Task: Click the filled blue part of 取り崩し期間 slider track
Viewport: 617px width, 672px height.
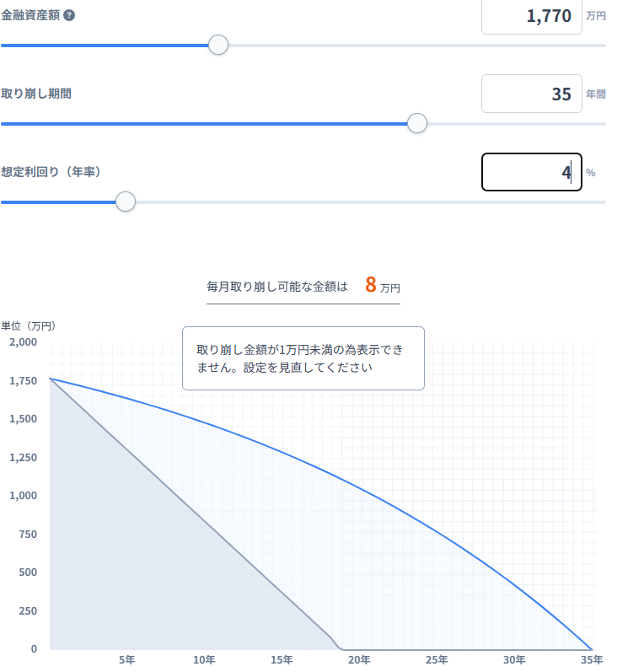Action: 204,124
